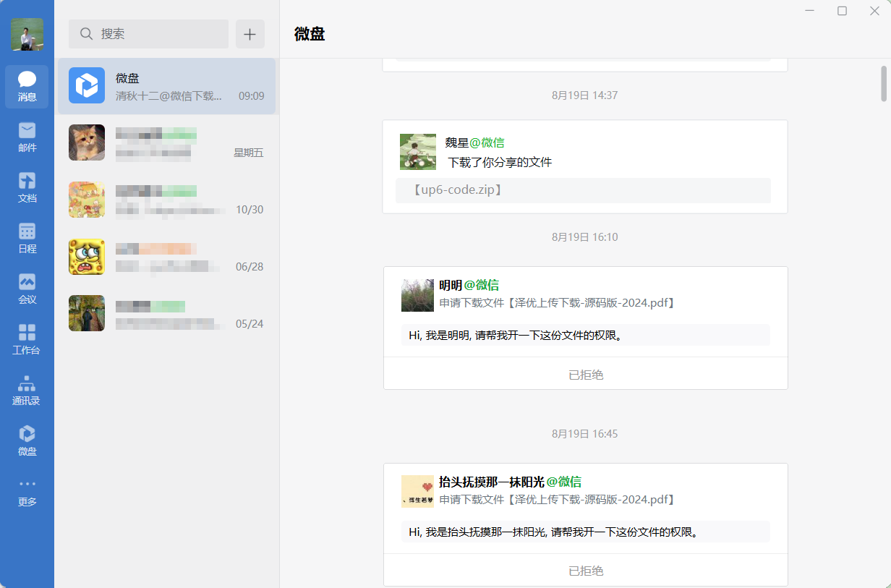891x588 pixels.
Task: Click the 8月19日 14:37 timestamp
Action: coord(584,95)
